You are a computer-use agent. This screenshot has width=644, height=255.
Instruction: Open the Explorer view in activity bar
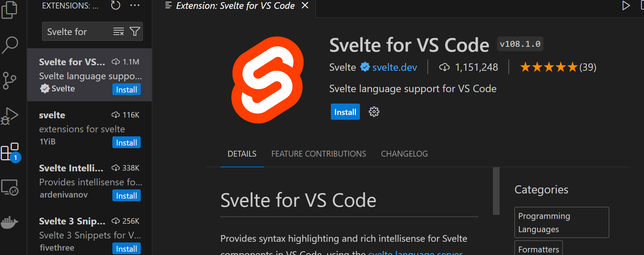coord(10,10)
